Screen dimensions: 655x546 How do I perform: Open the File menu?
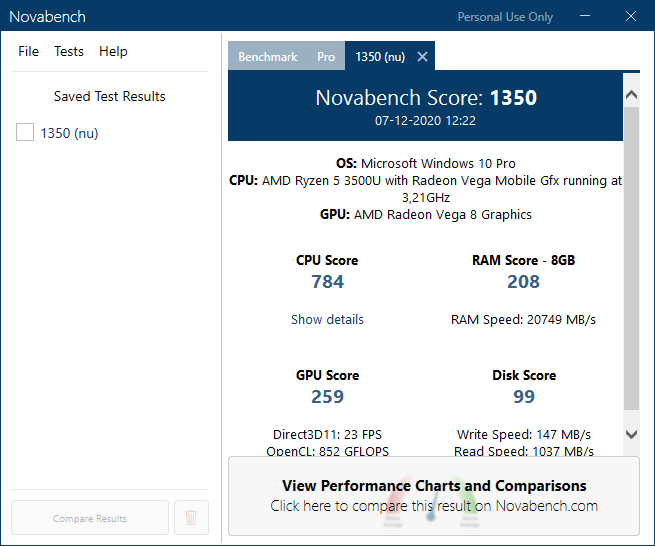point(28,51)
